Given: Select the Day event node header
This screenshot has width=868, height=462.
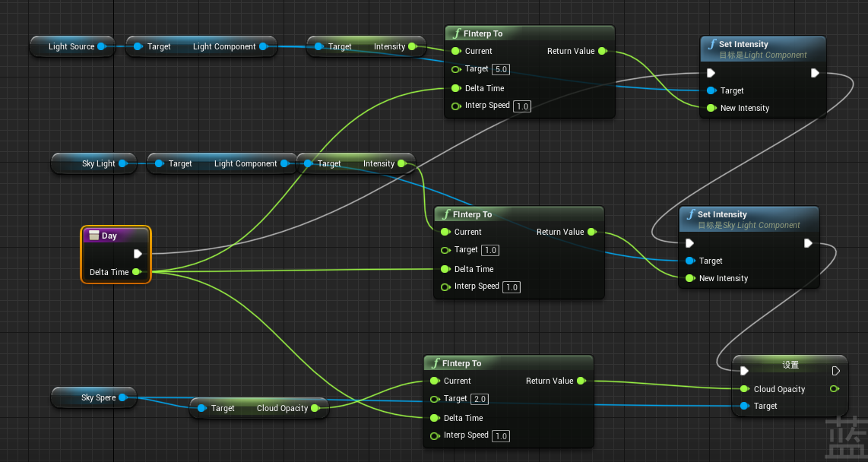Looking at the screenshot, I should (114, 236).
